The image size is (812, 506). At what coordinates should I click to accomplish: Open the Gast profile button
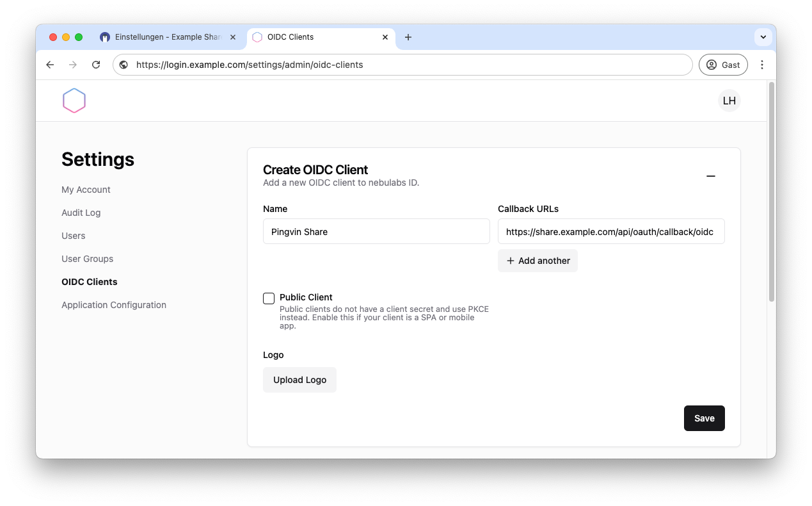pyautogui.click(x=723, y=65)
